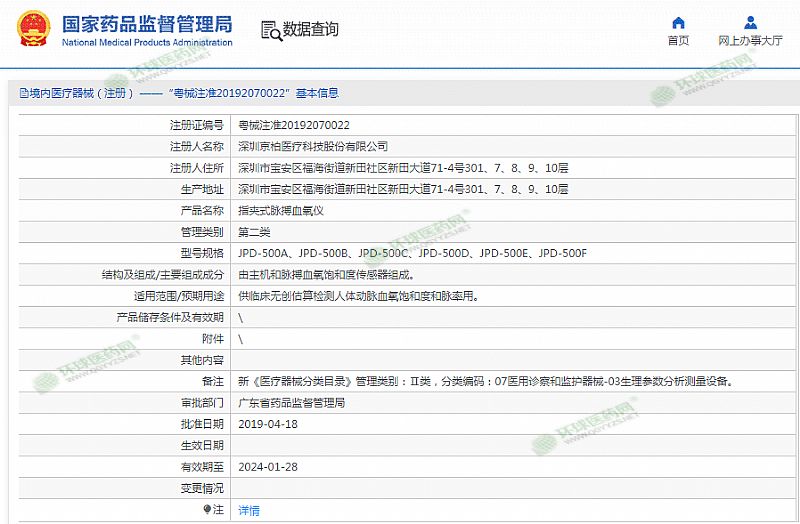Click expiry date 2024-01-28
The image size is (800, 524).
click(x=268, y=467)
